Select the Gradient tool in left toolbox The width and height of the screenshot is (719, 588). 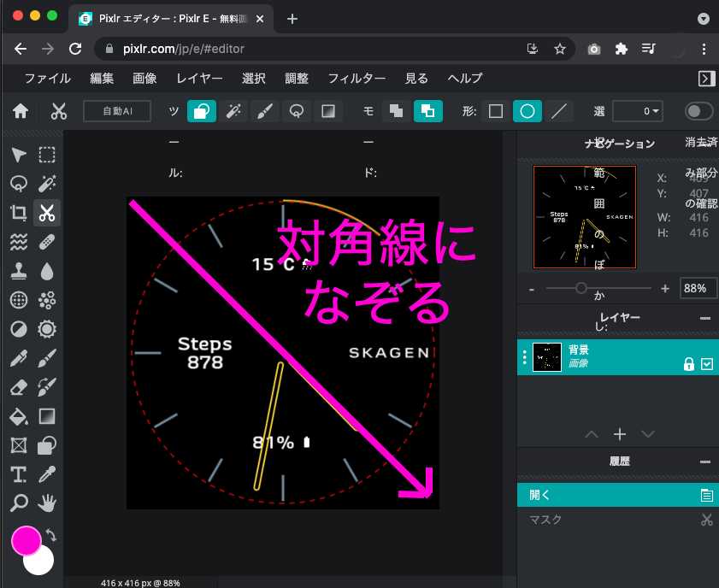point(47,416)
